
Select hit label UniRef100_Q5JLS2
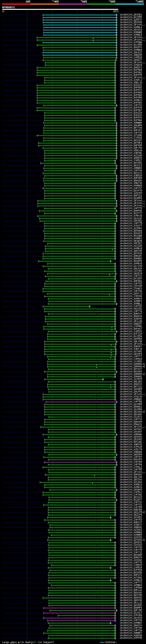pos(131,603)
